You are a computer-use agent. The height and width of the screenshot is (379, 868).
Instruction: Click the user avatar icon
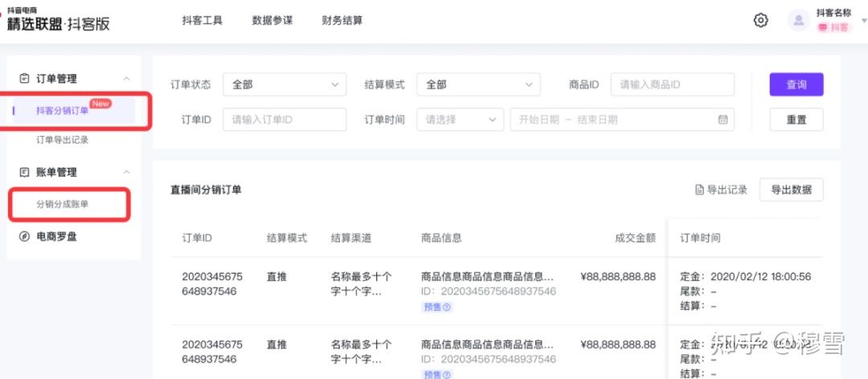(x=798, y=20)
